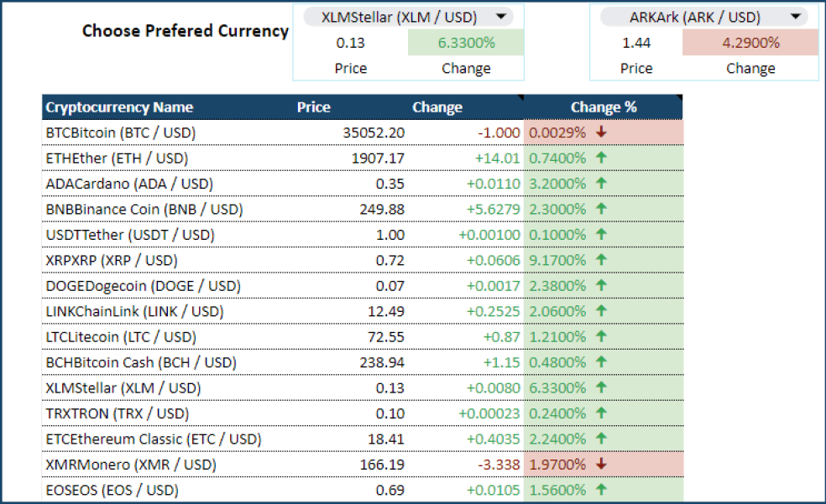The image size is (826, 504).
Task: Click the BTC price cell showing 35052.20
Action: pyautogui.click(x=373, y=132)
